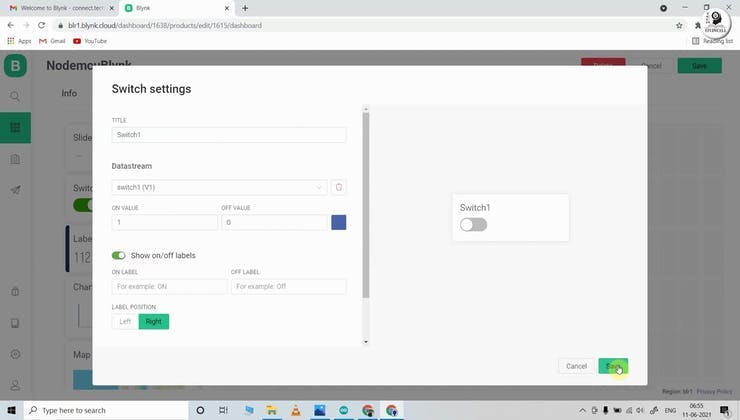Open the notification center icon
Viewport: 740px width, 420px height.
(725, 411)
